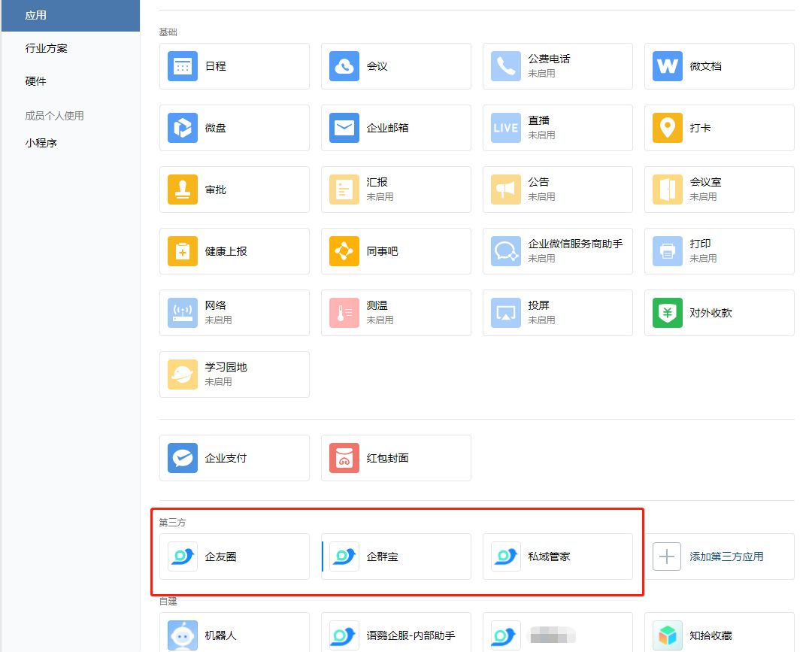Open the 日程 calendar app icon
812x652 pixels.
(183, 66)
